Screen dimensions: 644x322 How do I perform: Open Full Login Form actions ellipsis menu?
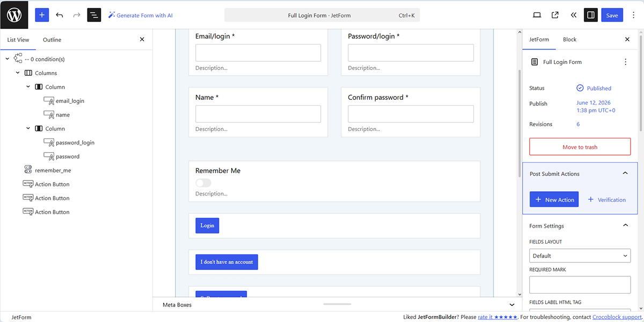pyautogui.click(x=625, y=62)
